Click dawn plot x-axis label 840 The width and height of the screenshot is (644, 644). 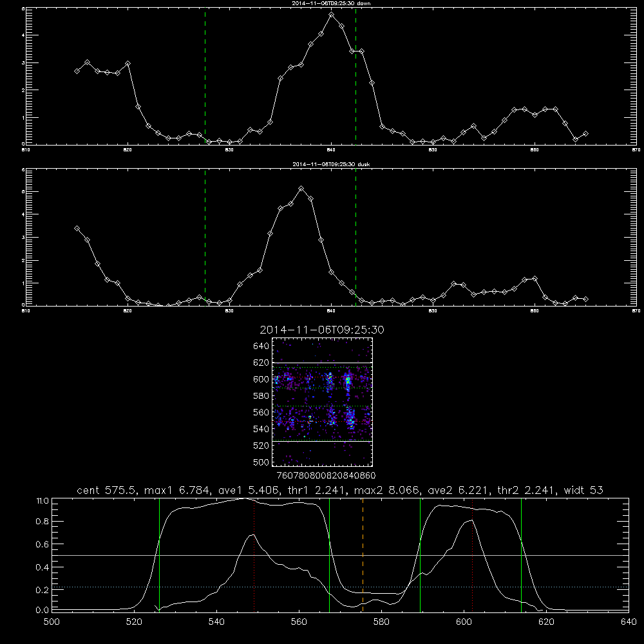(331, 150)
